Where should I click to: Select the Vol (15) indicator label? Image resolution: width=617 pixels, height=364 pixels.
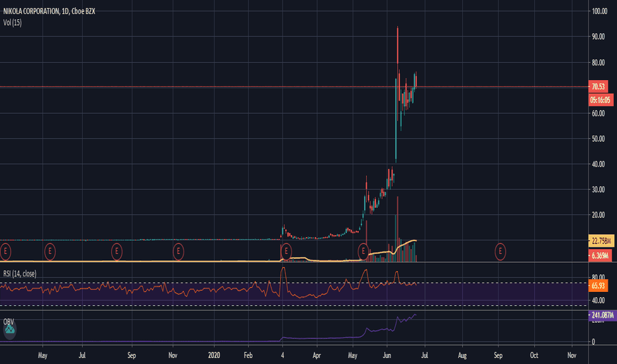tap(12, 23)
